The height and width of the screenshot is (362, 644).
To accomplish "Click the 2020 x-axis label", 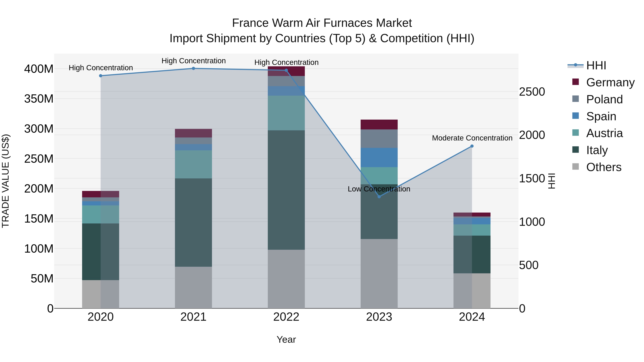I will 101,317.
